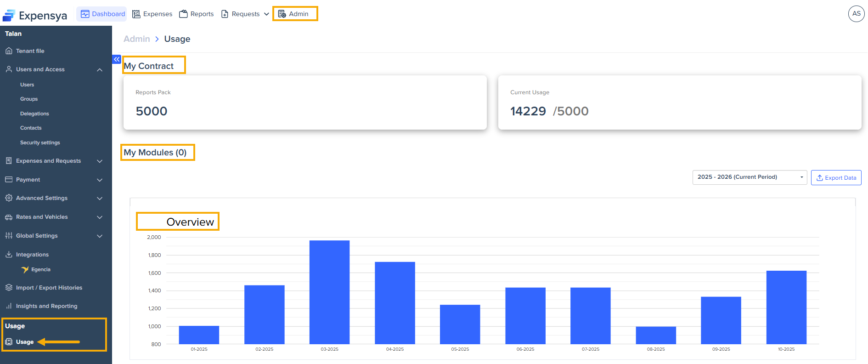Click the 03-2025 bar in chart
868x364 pixels.
(329, 292)
